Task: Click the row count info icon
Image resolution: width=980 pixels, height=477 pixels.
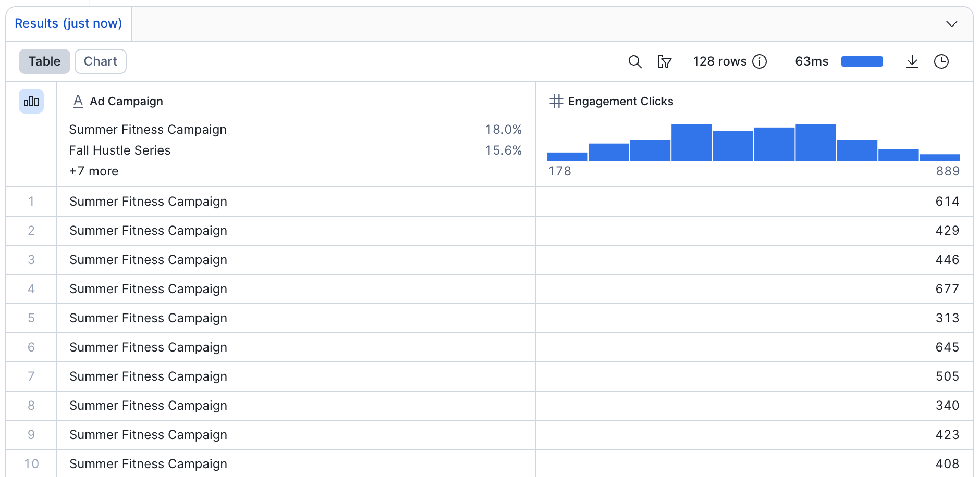Action: [x=759, y=62]
